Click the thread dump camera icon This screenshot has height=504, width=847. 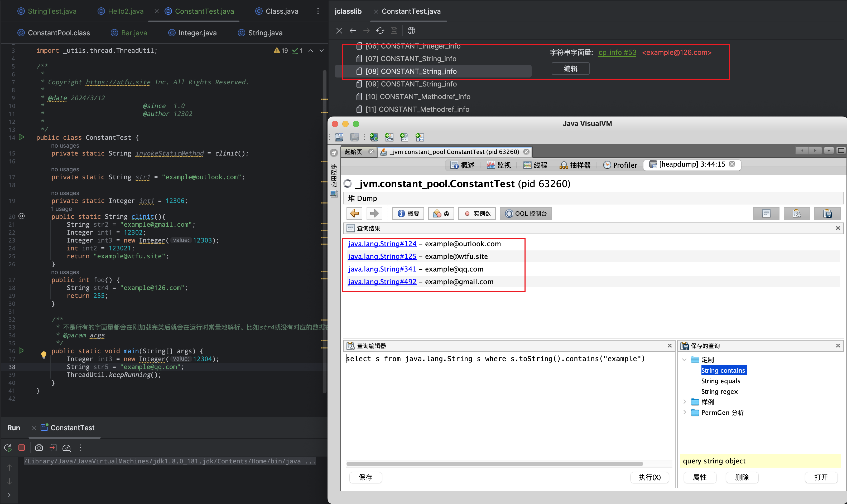pyautogui.click(x=39, y=448)
